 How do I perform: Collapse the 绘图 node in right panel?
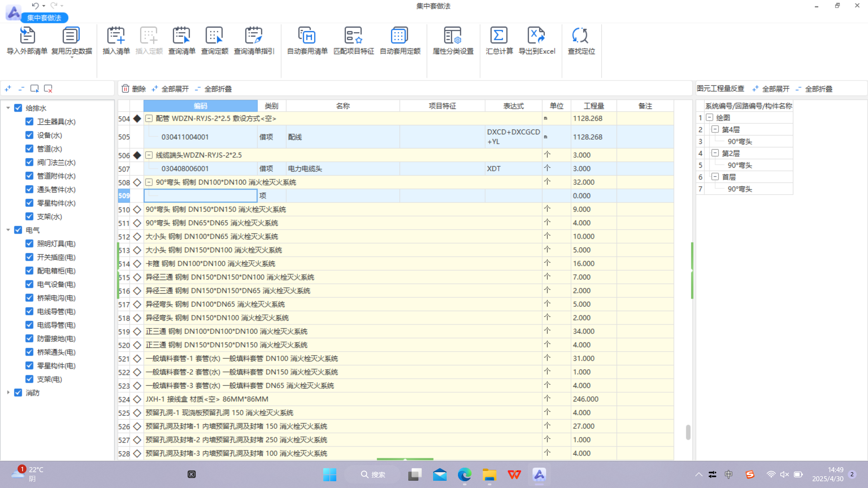pyautogui.click(x=710, y=117)
